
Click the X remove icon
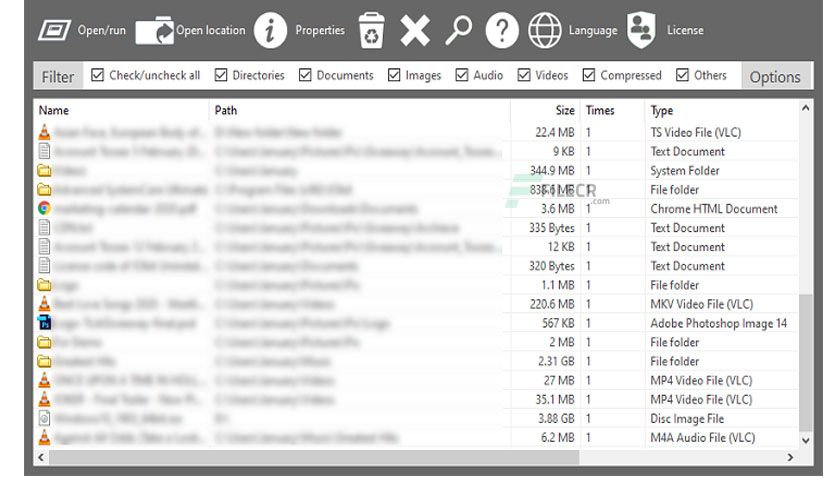point(415,30)
